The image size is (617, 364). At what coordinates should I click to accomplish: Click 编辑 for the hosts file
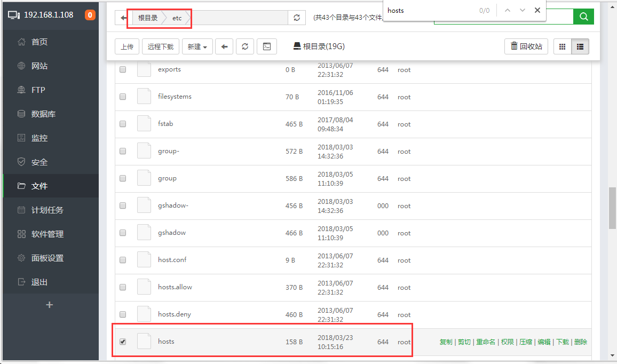(x=544, y=342)
